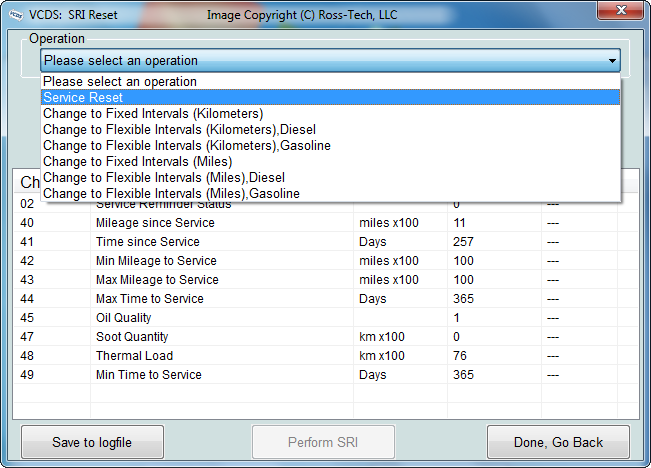
Task: Choose Service Reset from the list
Action: coord(83,98)
